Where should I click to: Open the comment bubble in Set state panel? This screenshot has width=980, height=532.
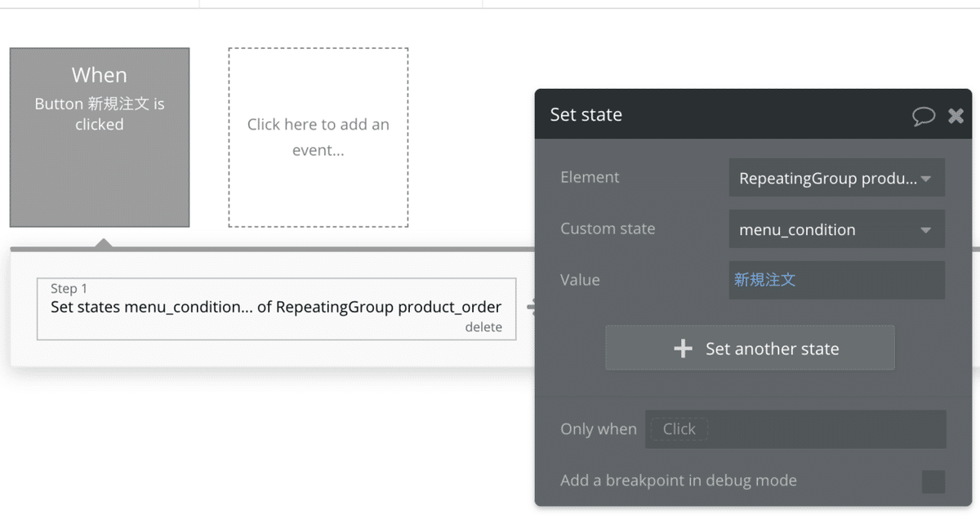coord(923,116)
